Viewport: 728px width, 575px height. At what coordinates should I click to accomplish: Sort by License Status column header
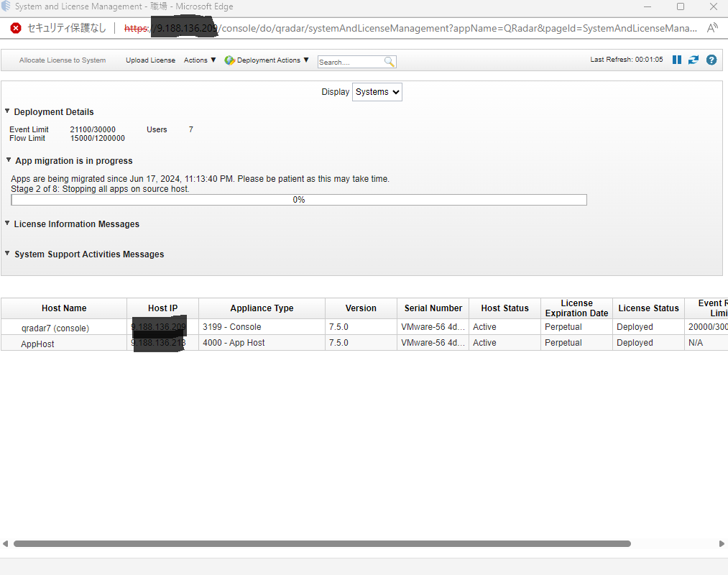[649, 308]
